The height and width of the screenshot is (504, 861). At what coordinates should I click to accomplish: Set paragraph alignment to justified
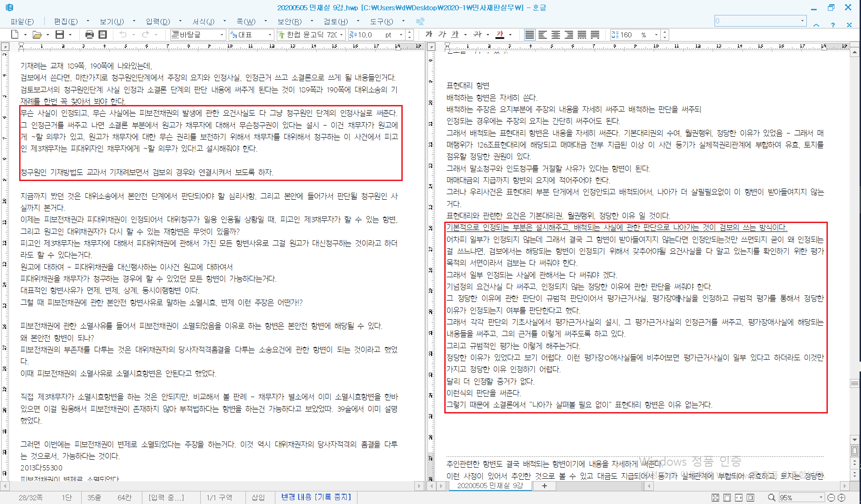[530, 35]
